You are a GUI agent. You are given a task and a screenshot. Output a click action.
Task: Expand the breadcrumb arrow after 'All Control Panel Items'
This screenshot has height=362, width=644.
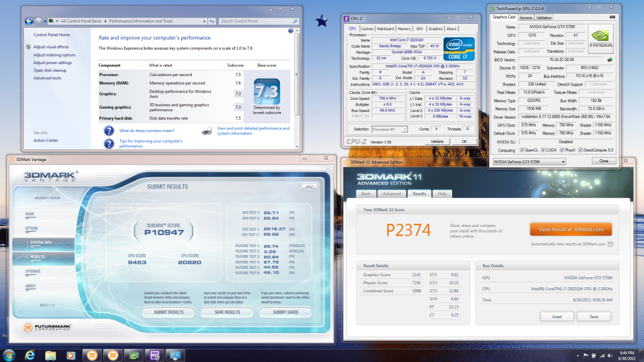106,21
